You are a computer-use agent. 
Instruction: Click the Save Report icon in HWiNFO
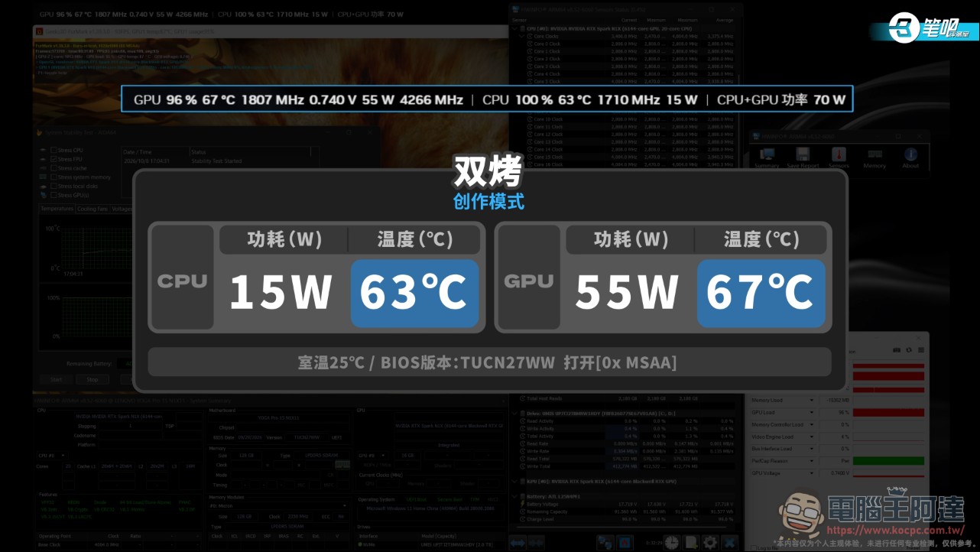[x=803, y=157]
